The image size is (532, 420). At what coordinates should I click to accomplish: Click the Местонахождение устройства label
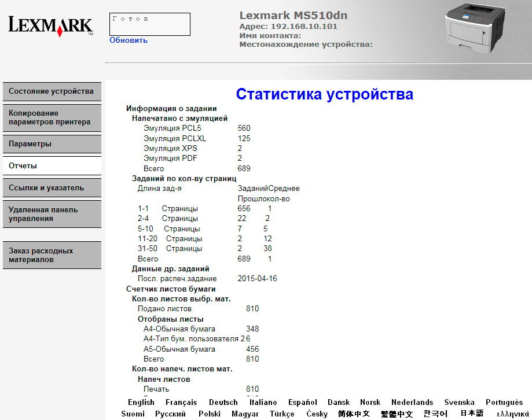[x=306, y=45]
